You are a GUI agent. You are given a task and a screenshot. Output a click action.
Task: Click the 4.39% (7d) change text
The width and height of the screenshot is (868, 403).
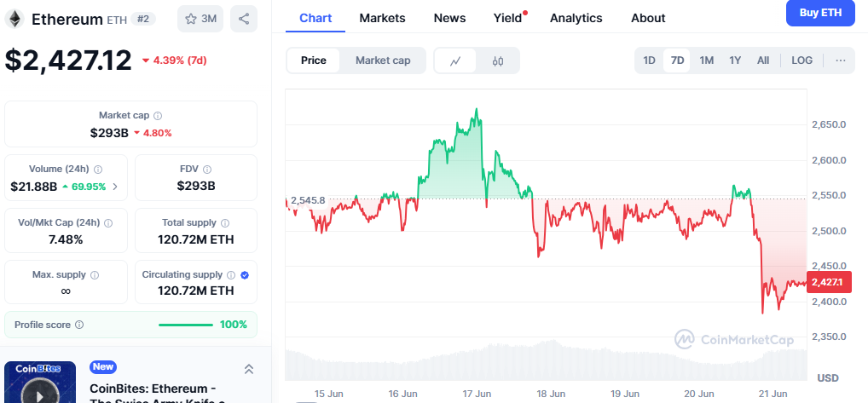click(x=179, y=60)
